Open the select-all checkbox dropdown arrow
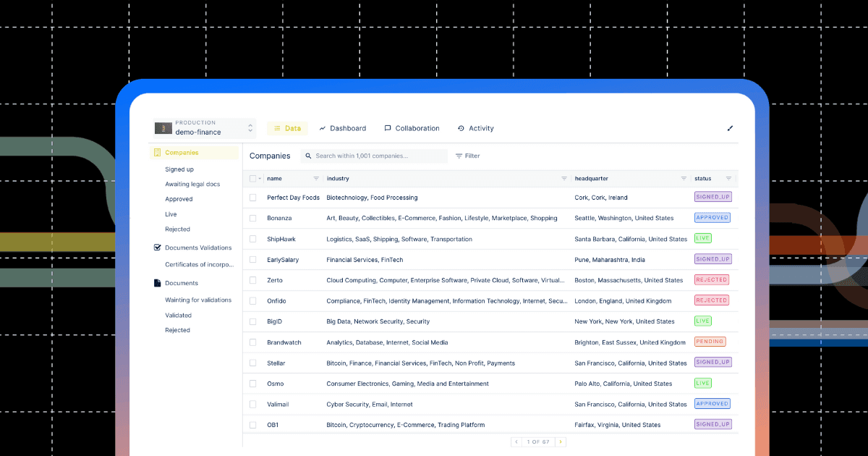Screen dimensions: 868x456 coord(260,178)
